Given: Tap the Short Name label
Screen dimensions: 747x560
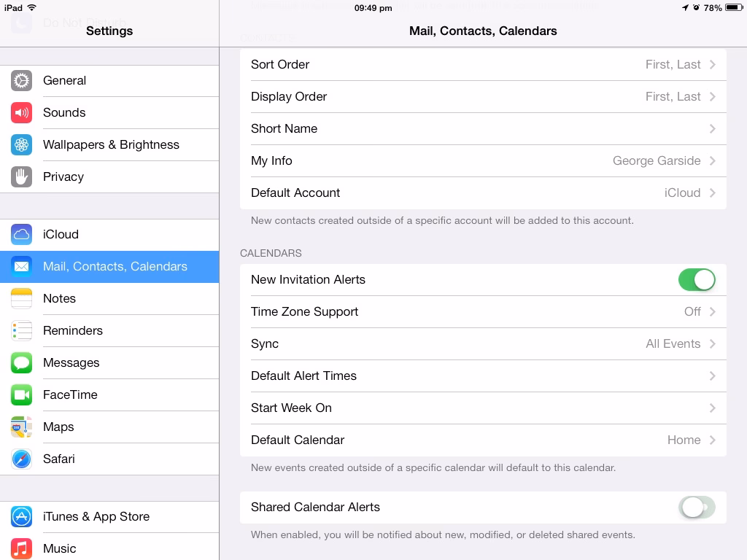Looking at the screenshot, I should point(284,128).
